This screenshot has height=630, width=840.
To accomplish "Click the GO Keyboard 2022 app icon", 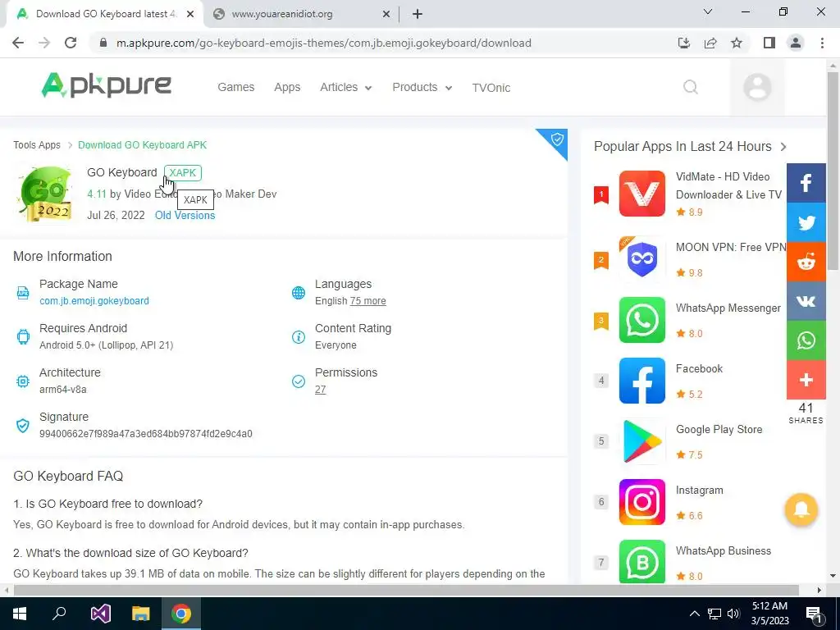I will (45, 194).
